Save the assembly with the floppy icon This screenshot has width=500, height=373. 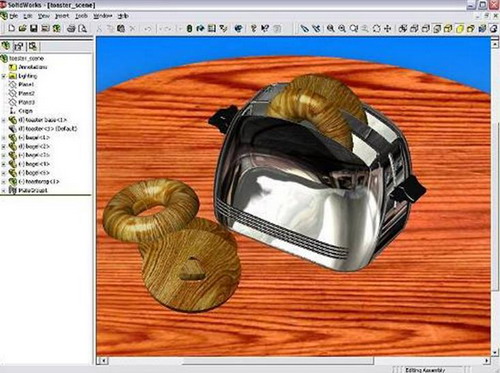pos(34,29)
